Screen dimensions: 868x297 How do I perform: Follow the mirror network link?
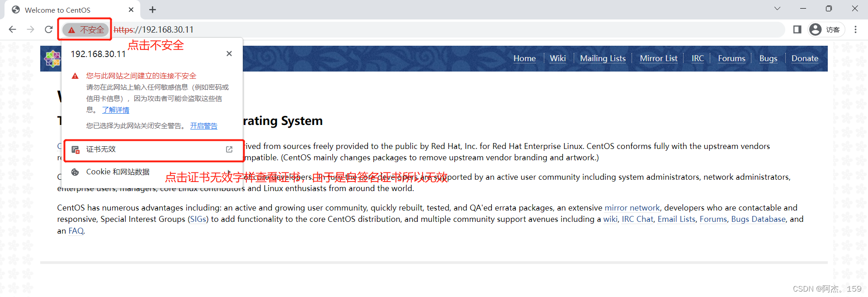[x=632, y=208]
